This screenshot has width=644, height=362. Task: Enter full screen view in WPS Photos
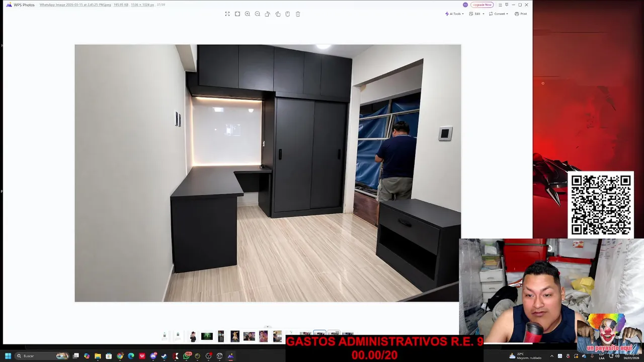point(227,14)
